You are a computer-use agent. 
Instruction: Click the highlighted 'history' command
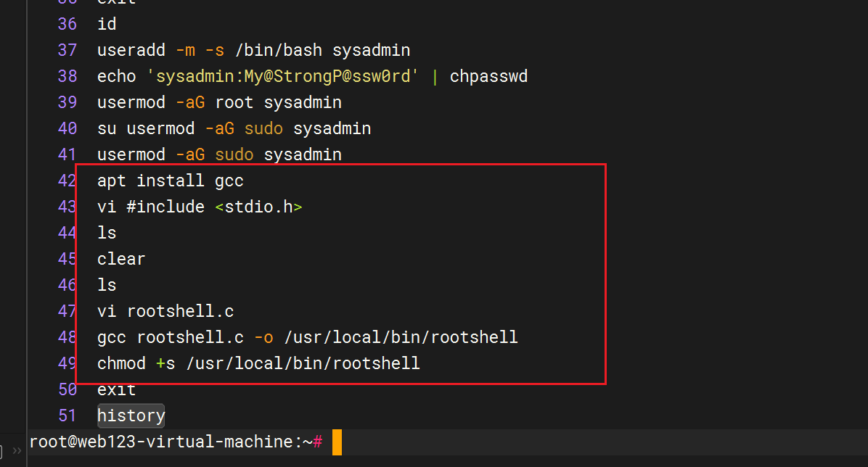131,416
